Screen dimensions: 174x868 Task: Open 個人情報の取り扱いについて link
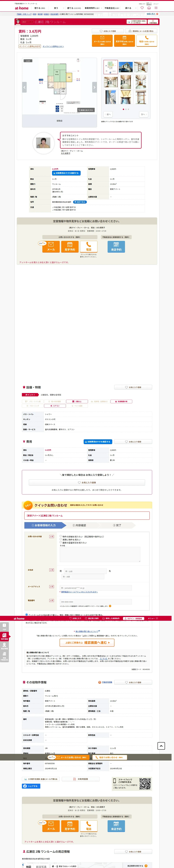[87, 631]
